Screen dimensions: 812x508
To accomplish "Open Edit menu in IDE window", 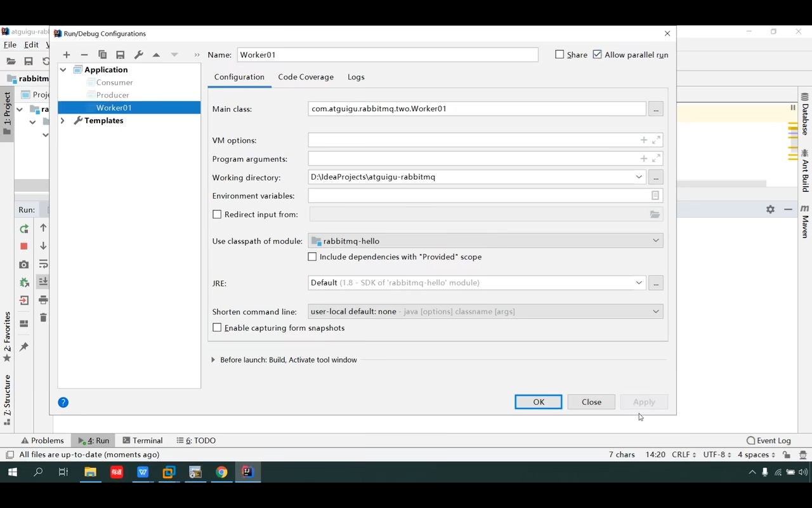I will (x=32, y=44).
